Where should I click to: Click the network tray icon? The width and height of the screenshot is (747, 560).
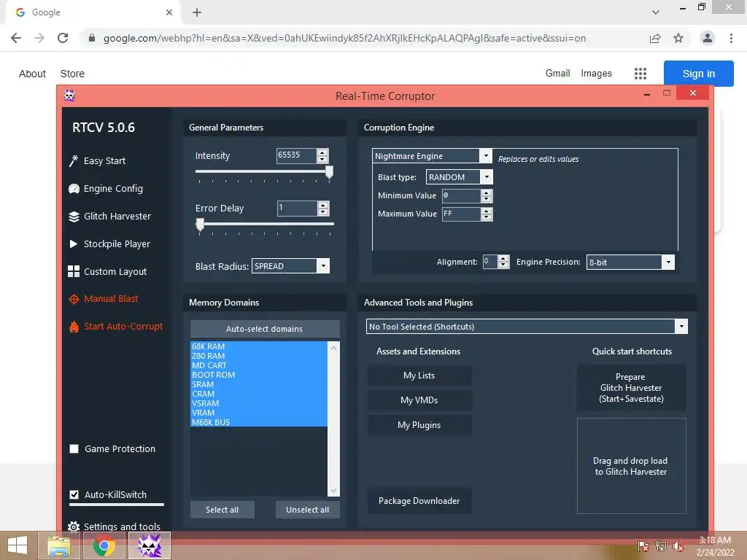(661, 546)
